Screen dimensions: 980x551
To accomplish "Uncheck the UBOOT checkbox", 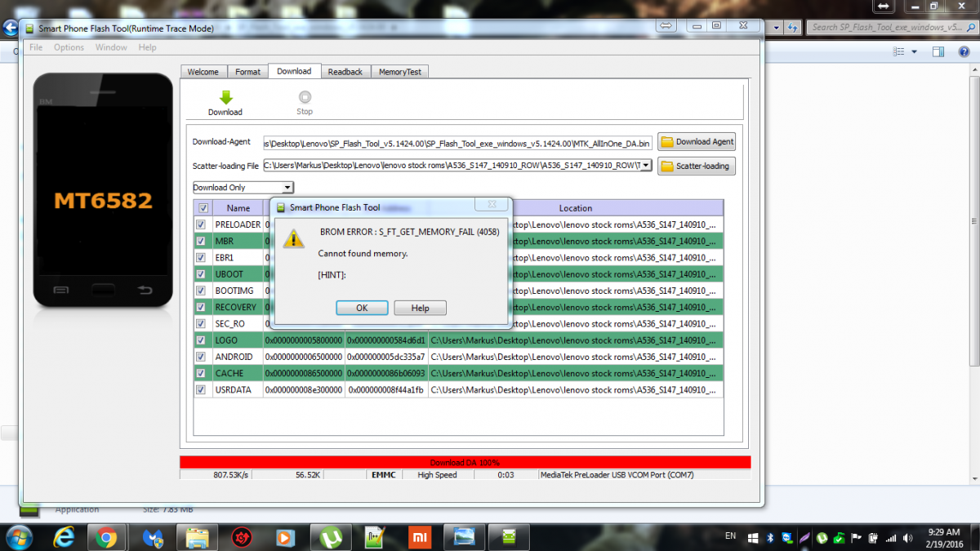I will 201,274.
